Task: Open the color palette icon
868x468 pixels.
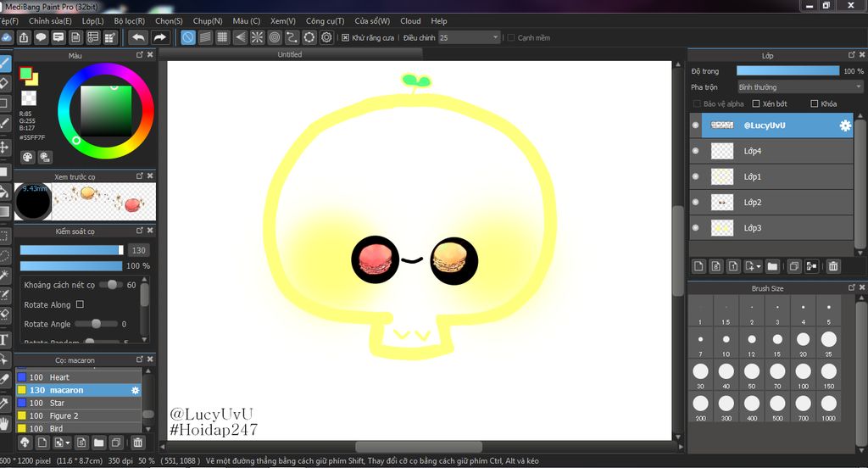Action: 28,158
